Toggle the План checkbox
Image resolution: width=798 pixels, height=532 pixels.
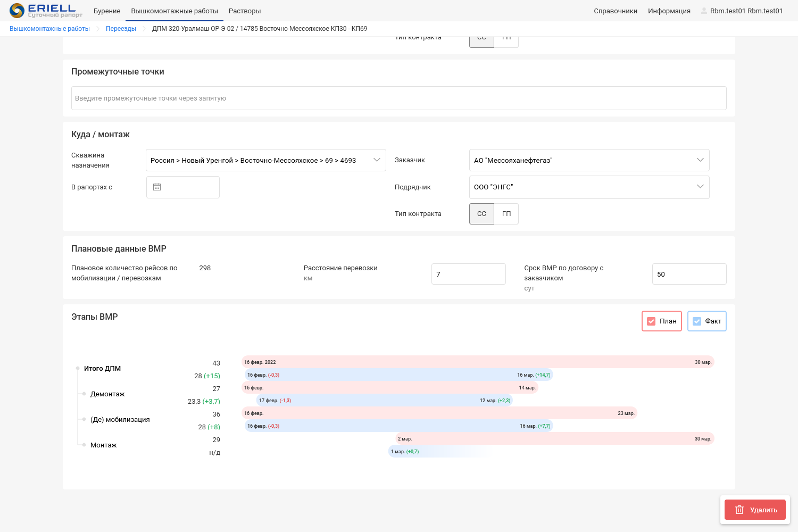click(x=651, y=321)
